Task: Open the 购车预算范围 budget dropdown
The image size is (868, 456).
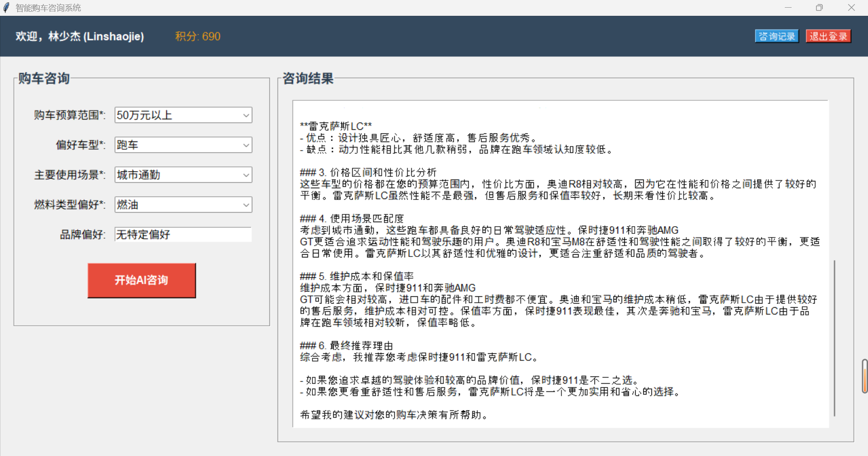Action: 183,115
